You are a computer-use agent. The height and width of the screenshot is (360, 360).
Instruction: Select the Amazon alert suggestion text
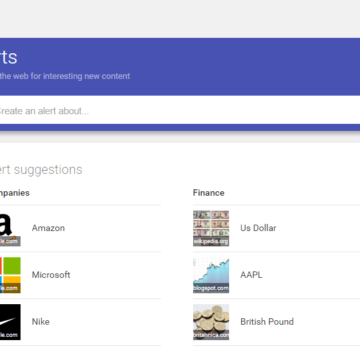coord(48,228)
